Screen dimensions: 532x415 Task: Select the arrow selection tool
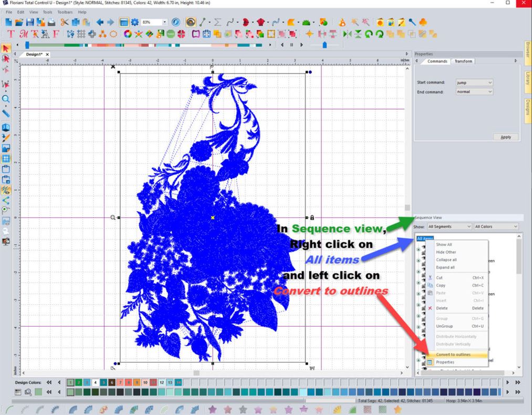[6, 48]
